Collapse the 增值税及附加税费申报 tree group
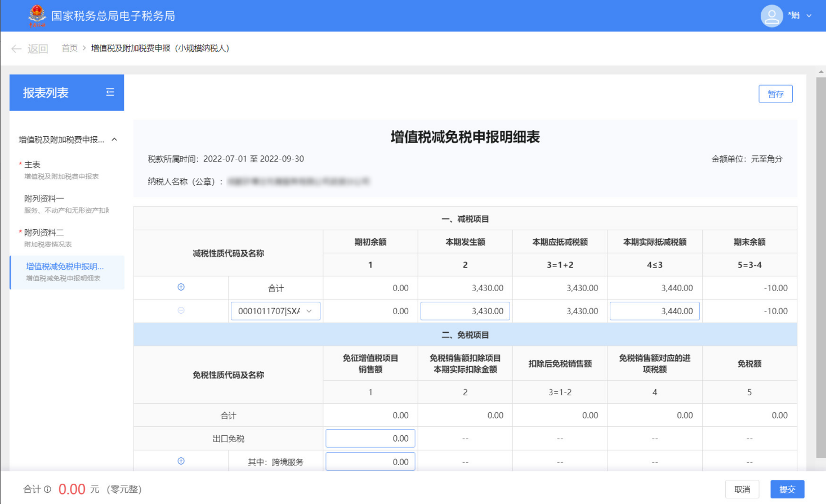Screen dimensions: 826x504 point(114,140)
